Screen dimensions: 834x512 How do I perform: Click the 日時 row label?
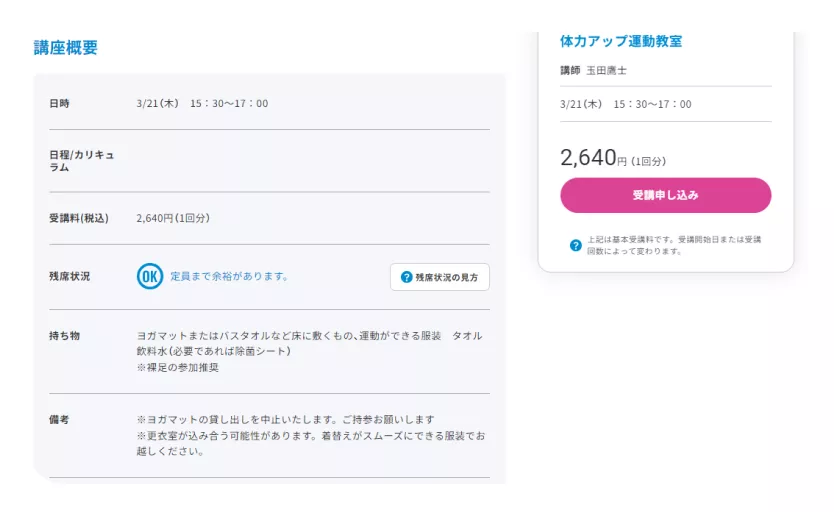(x=59, y=103)
